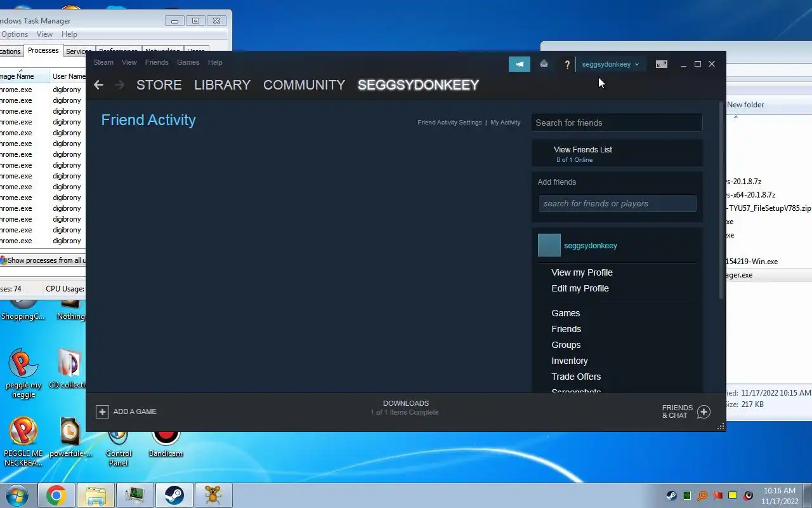Image resolution: width=812 pixels, height=508 pixels.
Task: Click the Steam icon in system tray
Action: tap(671, 495)
